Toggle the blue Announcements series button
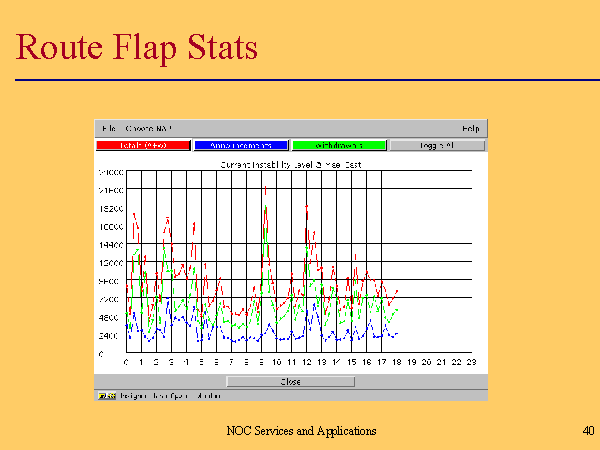Image resolution: width=600 pixels, height=450 pixels. click(x=241, y=145)
